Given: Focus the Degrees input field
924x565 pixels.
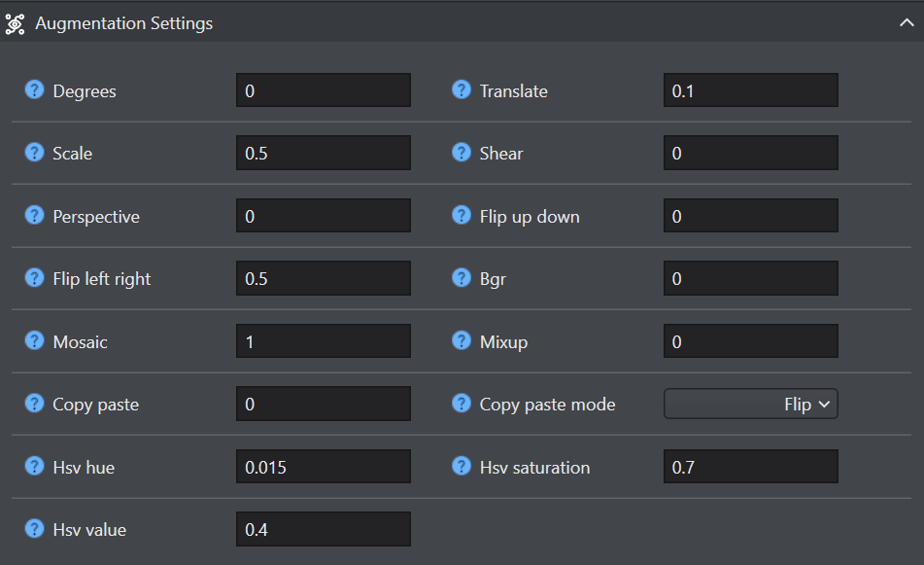Looking at the screenshot, I should [324, 90].
